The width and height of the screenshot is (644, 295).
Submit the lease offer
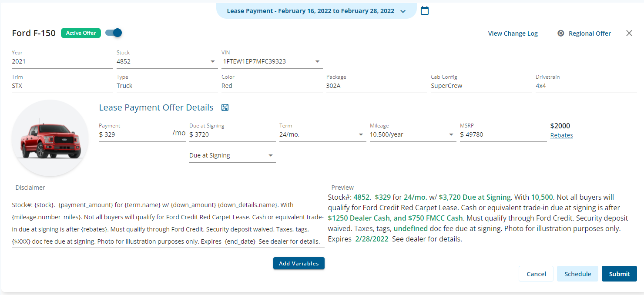pyautogui.click(x=619, y=274)
